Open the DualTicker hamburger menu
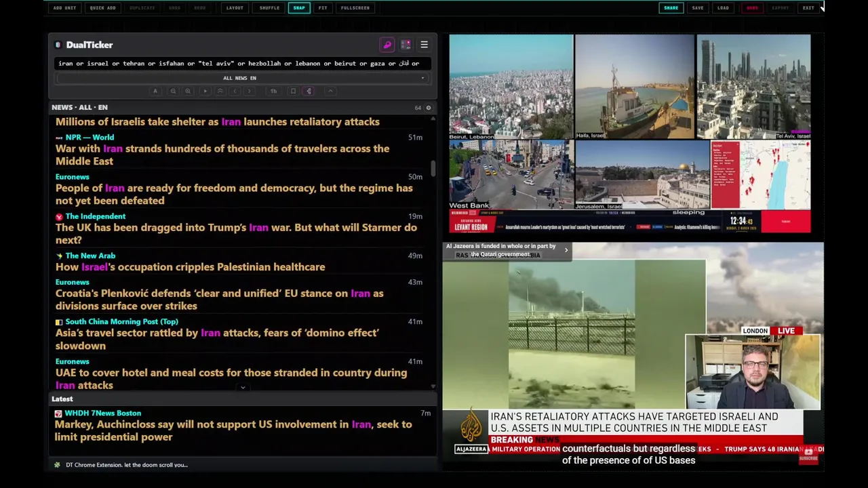This screenshot has width=868, height=488. (424, 45)
